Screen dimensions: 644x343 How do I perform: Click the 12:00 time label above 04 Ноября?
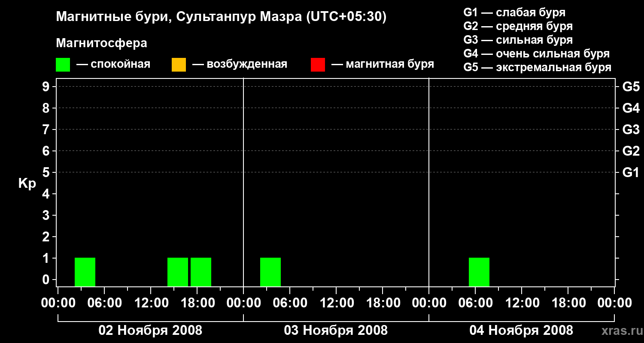point(522,303)
